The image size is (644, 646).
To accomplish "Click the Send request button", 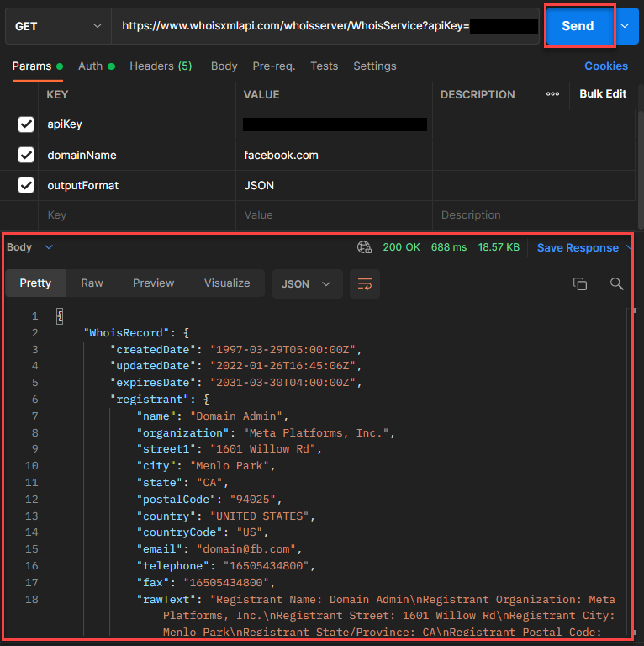I will tap(578, 26).
